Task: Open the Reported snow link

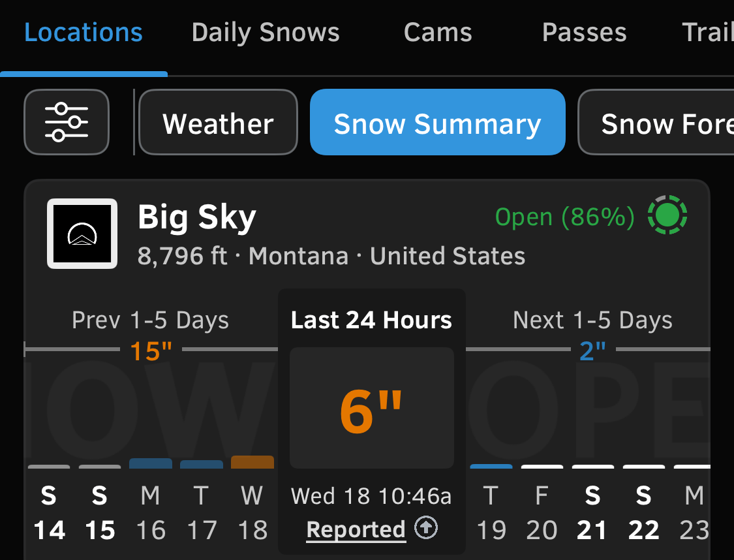Action: (356, 529)
